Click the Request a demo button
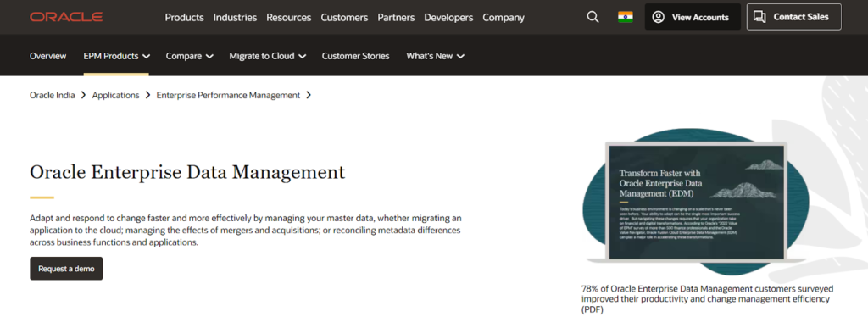Screen dimensions: 868x328 click(66, 269)
